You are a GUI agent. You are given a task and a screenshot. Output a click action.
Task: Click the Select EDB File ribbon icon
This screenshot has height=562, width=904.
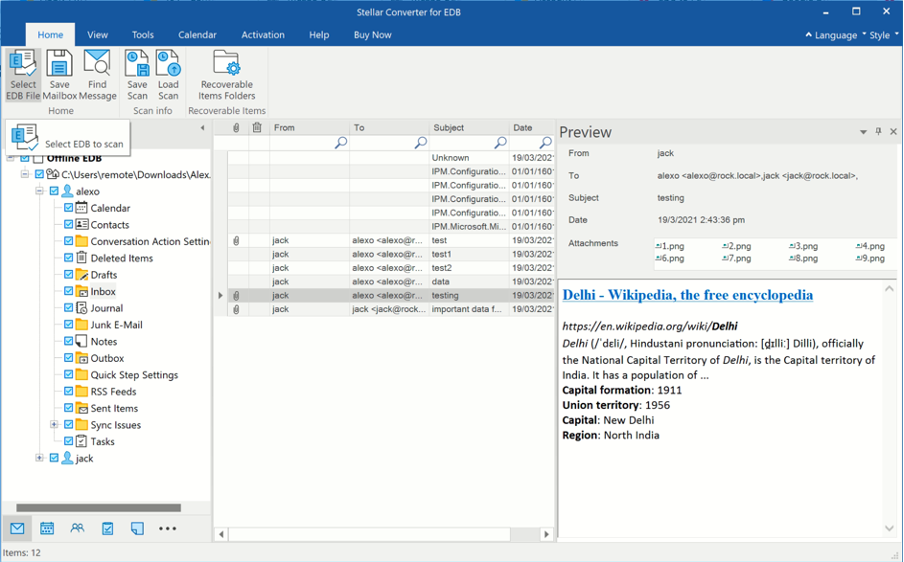tap(23, 75)
